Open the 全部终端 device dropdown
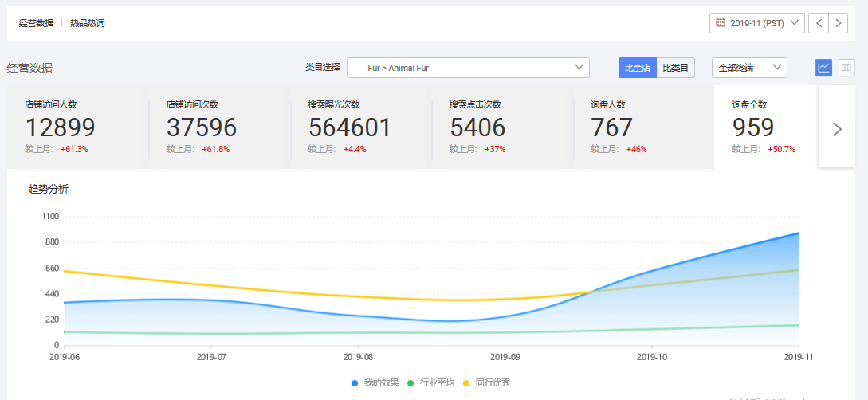This screenshot has height=400, width=868. coord(749,68)
